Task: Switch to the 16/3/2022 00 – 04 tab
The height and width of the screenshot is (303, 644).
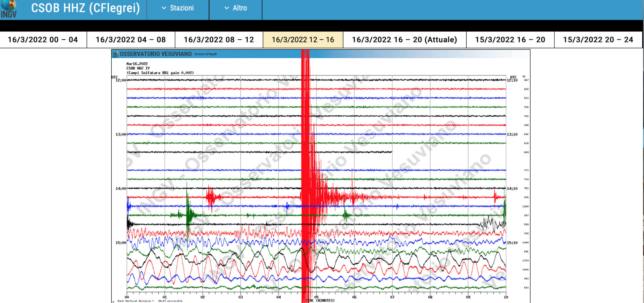Action: point(43,40)
